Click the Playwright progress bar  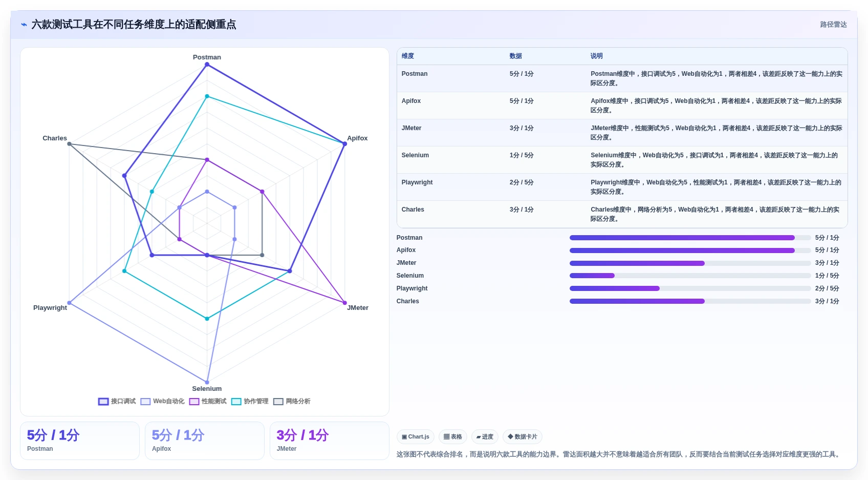pos(690,288)
